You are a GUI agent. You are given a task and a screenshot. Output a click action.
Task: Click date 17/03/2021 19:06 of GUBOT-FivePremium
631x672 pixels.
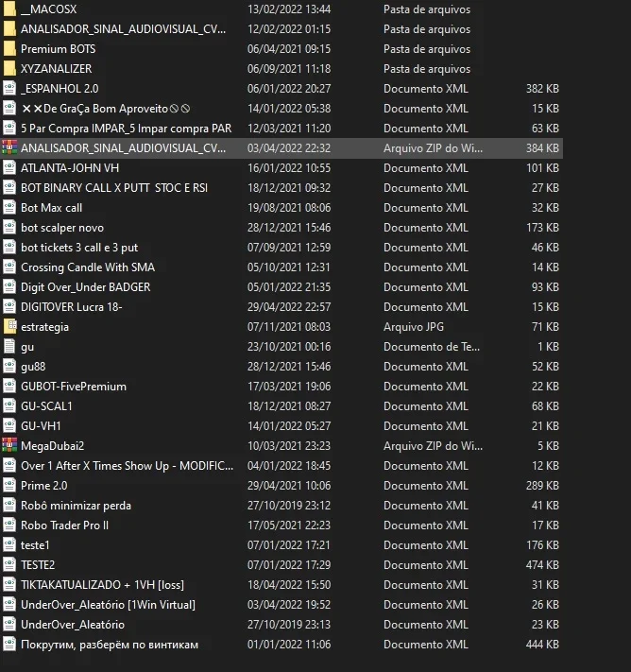(x=289, y=387)
